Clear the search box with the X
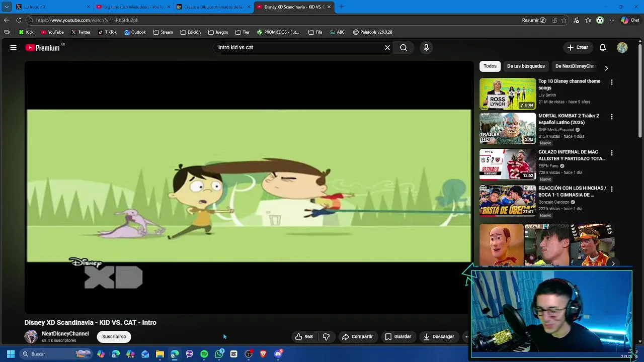 click(387, 47)
